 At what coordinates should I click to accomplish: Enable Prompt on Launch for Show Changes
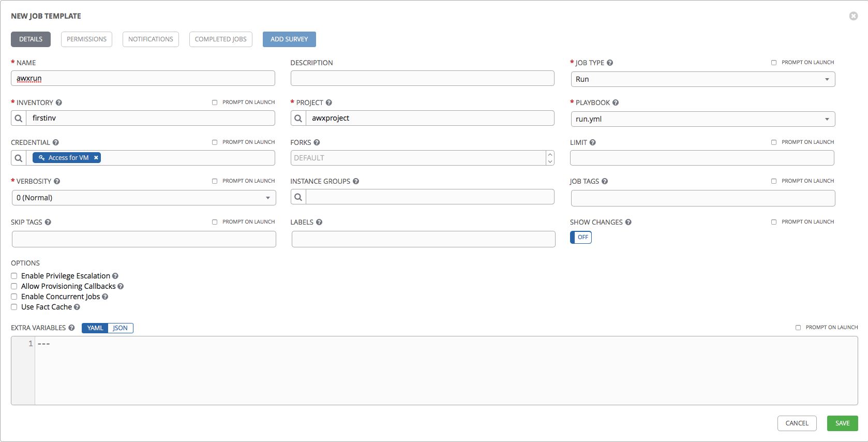pos(774,222)
